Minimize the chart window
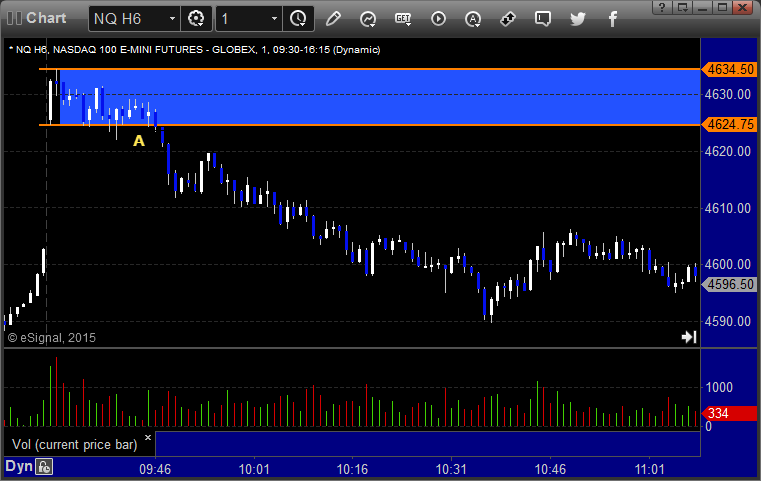The height and width of the screenshot is (481, 761). (x=702, y=7)
